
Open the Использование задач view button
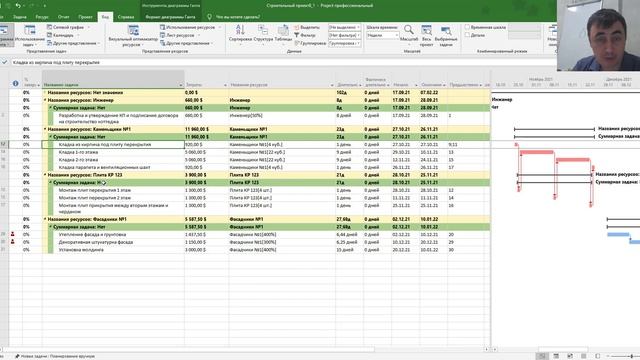30,36
